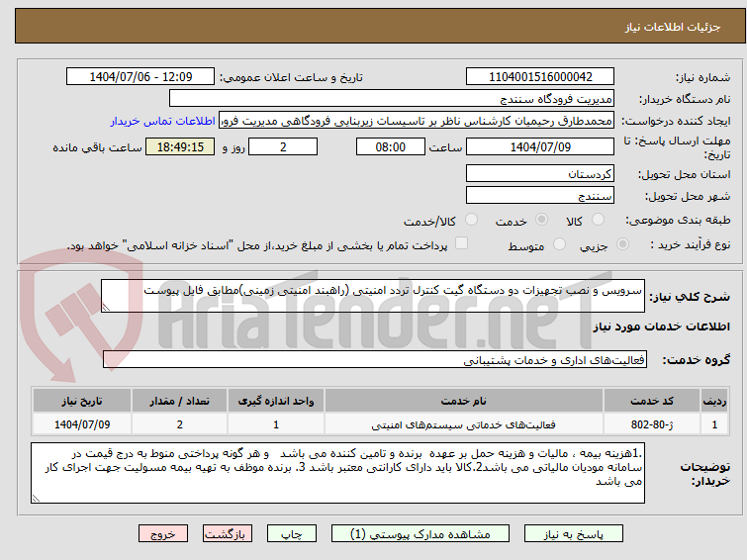Click the نوع فرآیند خرید label
The height and width of the screenshot is (560, 747).
(x=690, y=244)
